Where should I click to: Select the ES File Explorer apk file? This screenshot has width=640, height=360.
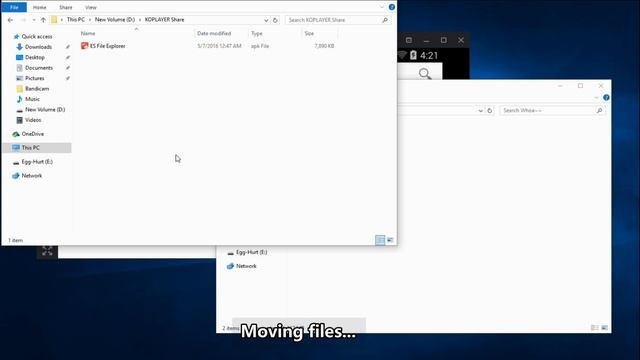click(208, 46)
